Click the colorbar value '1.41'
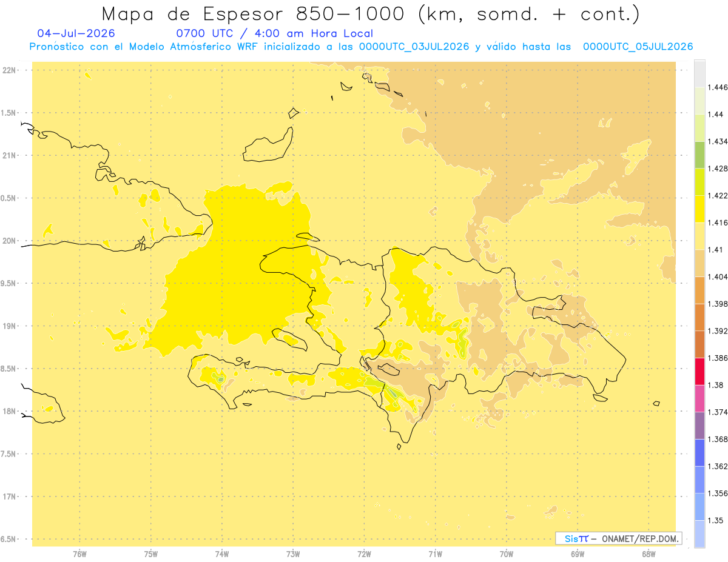Viewport: 728px width, 562px height. pos(716,250)
